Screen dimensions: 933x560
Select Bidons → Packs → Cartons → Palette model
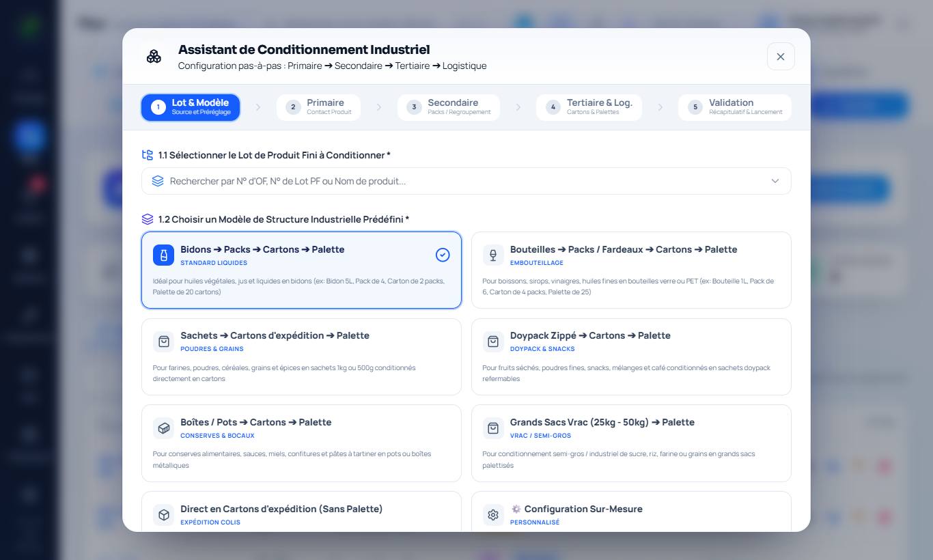[x=301, y=270]
